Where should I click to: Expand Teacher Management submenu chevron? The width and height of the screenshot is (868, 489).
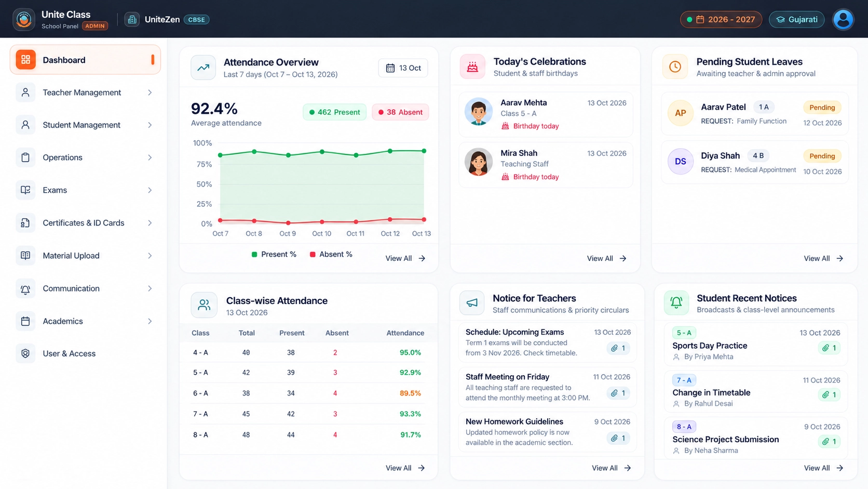tap(150, 92)
